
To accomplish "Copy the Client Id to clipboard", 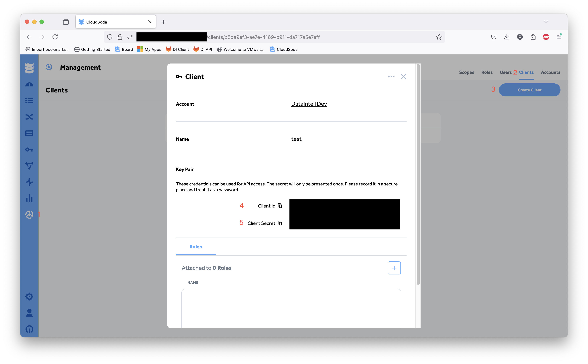I will point(280,206).
